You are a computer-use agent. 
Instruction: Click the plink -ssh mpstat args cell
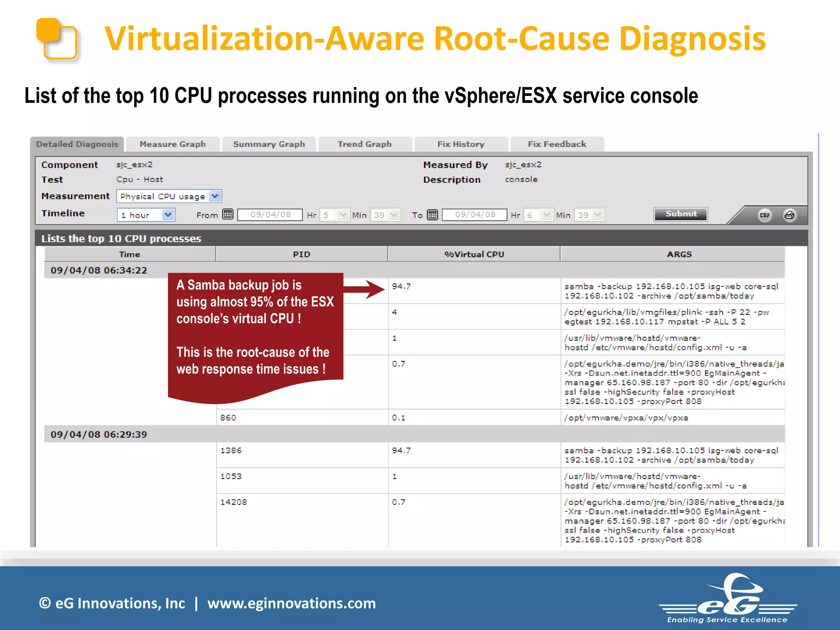click(x=673, y=317)
